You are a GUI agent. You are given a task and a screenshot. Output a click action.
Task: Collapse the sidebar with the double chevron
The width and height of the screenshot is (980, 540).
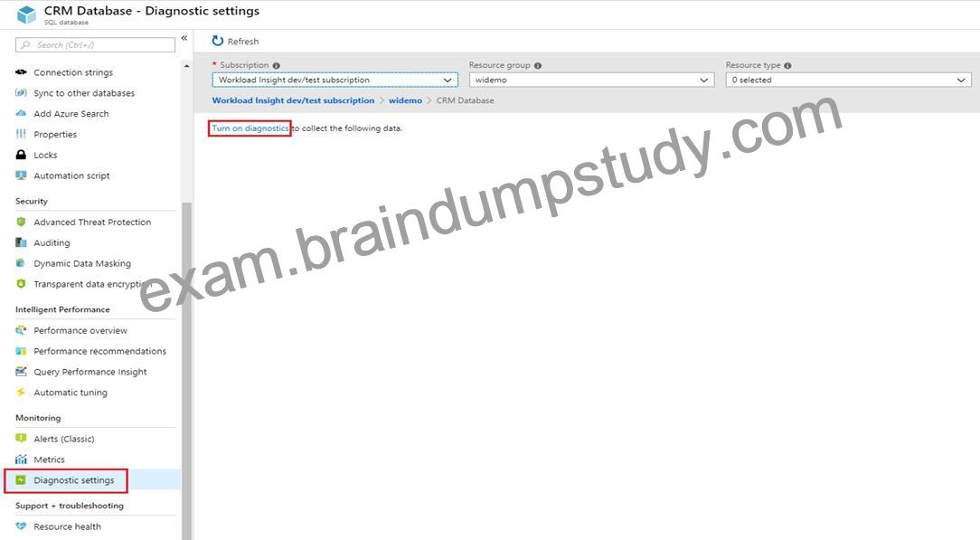coord(184,38)
